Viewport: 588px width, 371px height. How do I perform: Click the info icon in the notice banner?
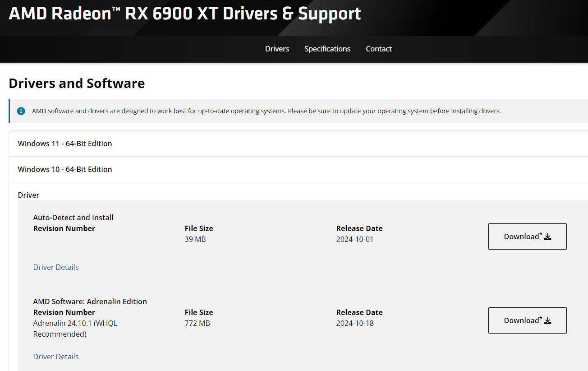pyautogui.click(x=21, y=111)
